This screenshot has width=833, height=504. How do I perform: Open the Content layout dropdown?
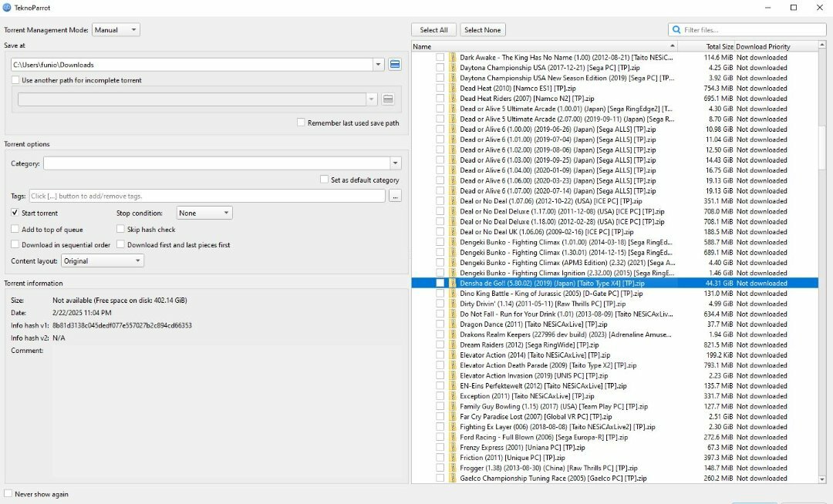click(x=103, y=261)
